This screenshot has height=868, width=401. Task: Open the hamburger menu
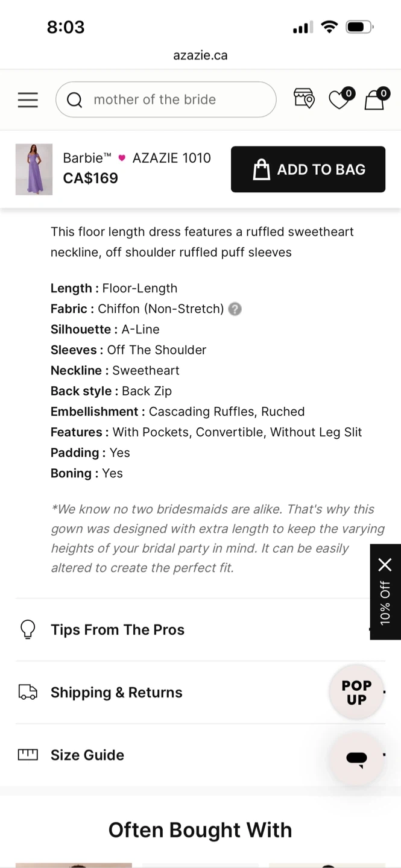28,100
